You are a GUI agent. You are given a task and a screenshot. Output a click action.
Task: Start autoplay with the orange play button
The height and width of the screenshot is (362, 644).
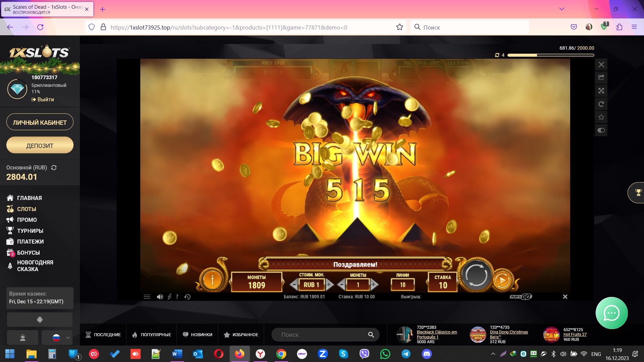click(502, 280)
